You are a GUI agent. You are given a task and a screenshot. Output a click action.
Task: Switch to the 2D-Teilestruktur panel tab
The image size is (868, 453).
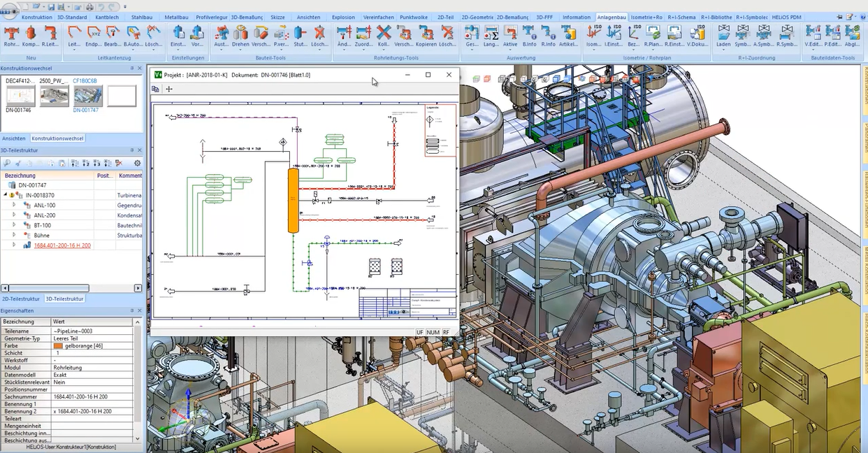coord(22,299)
